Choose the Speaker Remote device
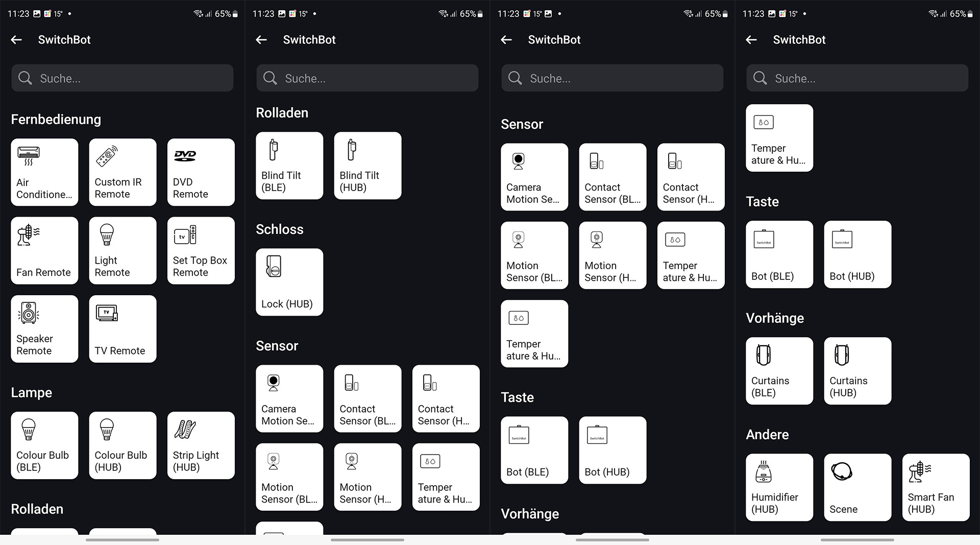This screenshot has height=545, width=980. [x=44, y=329]
